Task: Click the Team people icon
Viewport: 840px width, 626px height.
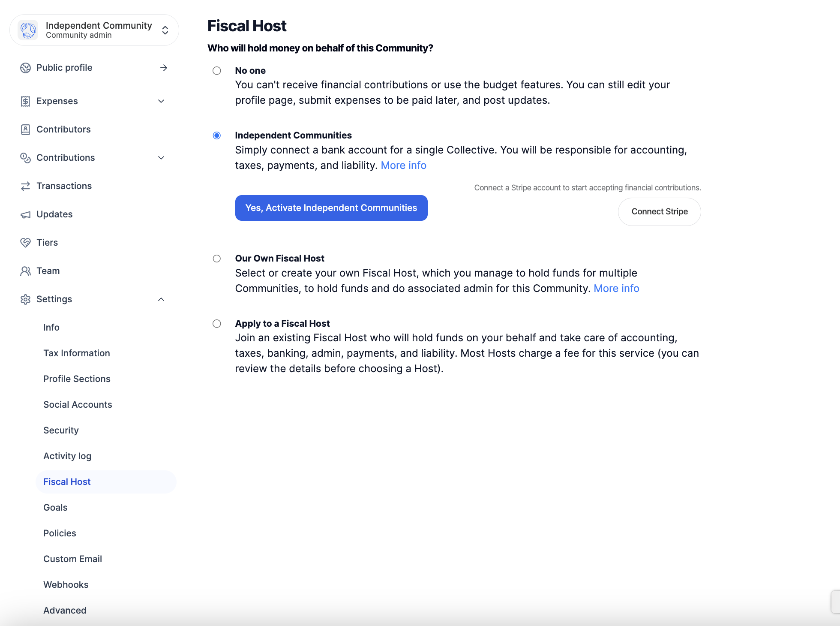Action: tap(25, 271)
